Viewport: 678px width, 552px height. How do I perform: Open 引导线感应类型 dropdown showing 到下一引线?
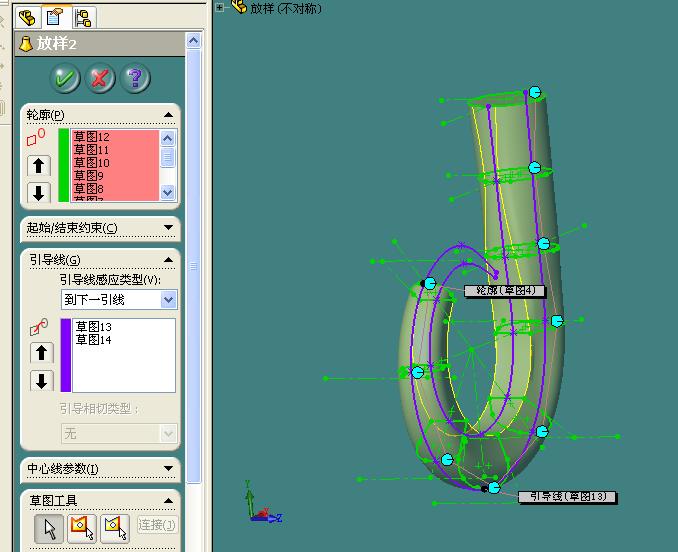(119, 299)
